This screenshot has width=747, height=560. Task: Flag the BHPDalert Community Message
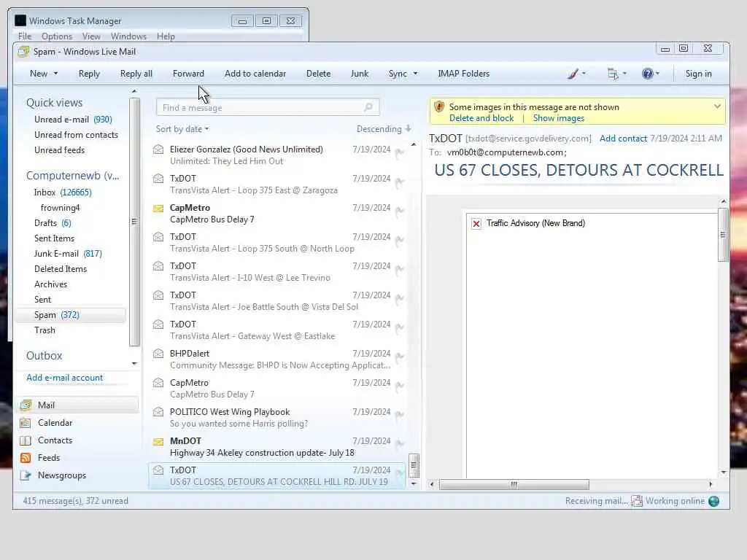(400, 356)
